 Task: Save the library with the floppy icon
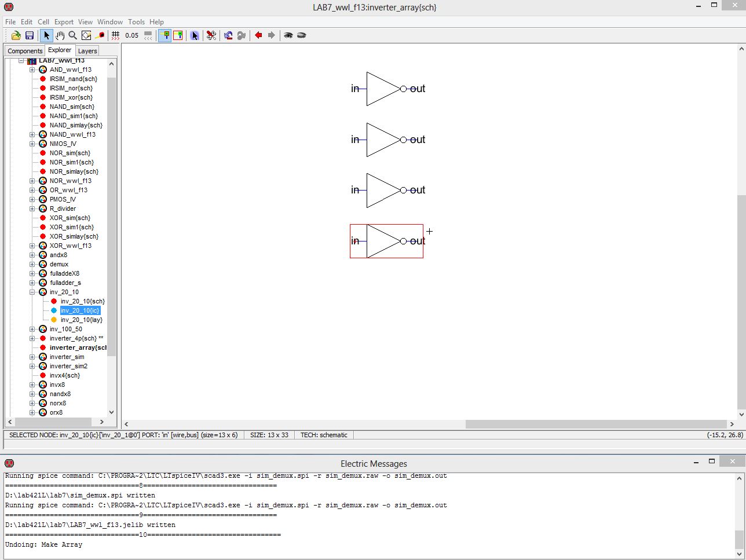30,35
